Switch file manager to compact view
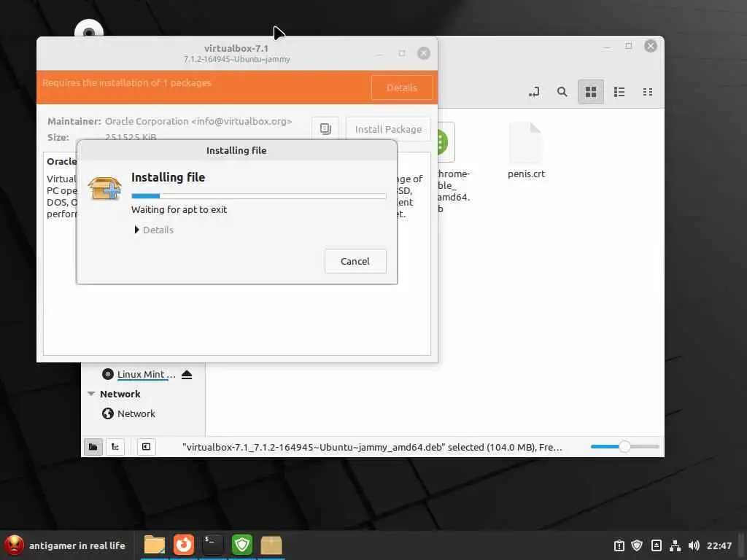Viewport: 747px width, 560px height. pyautogui.click(x=648, y=92)
